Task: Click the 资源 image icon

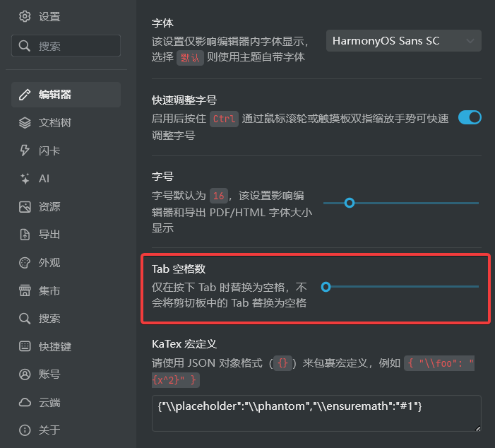Action: pyautogui.click(x=25, y=207)
